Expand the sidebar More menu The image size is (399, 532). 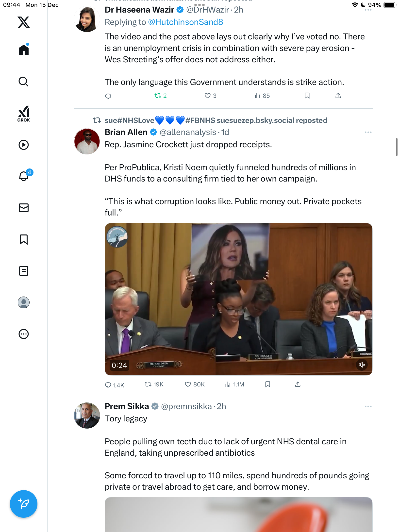(x=24, y=334)
